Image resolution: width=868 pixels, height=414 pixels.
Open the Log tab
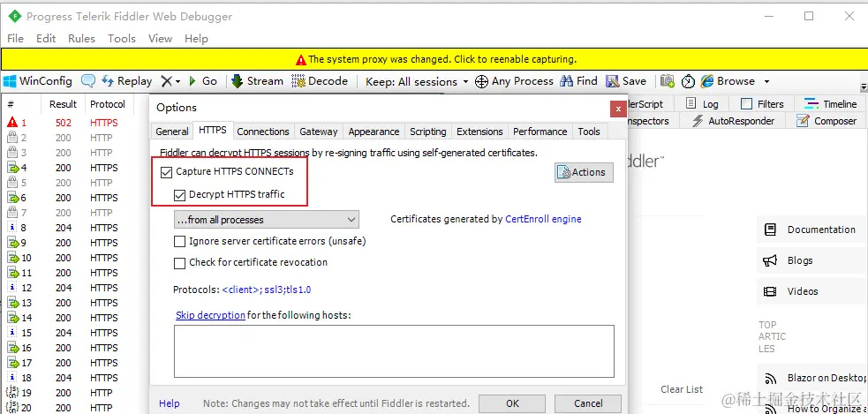coord(703,104)
